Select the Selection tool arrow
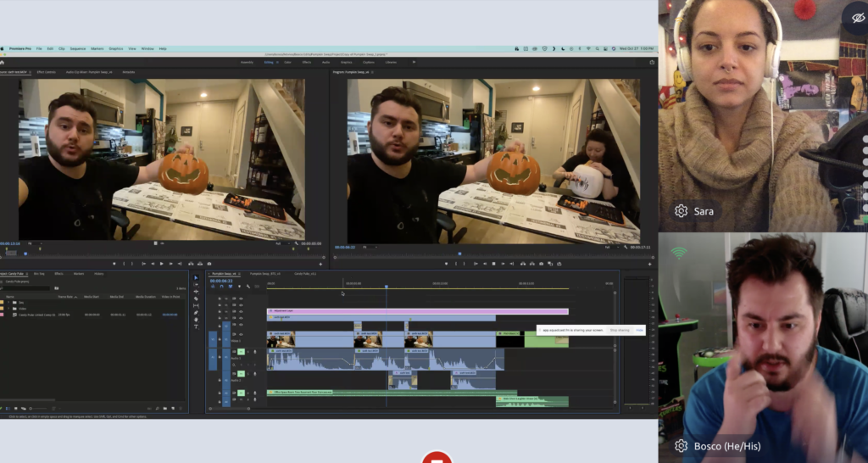The width and height of the screenshot is (868, 463). coord(196,278)
